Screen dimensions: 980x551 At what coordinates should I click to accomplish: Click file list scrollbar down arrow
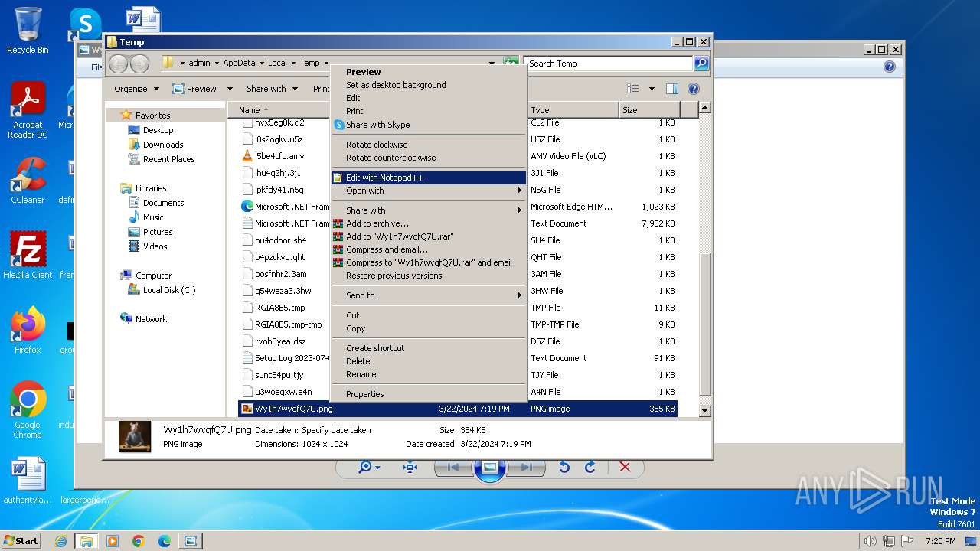point(705,411)
